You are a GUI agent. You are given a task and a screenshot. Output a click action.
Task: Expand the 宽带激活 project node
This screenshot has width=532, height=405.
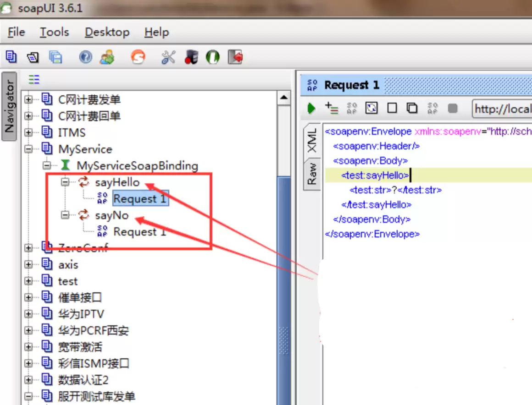(x=28, y=347)
